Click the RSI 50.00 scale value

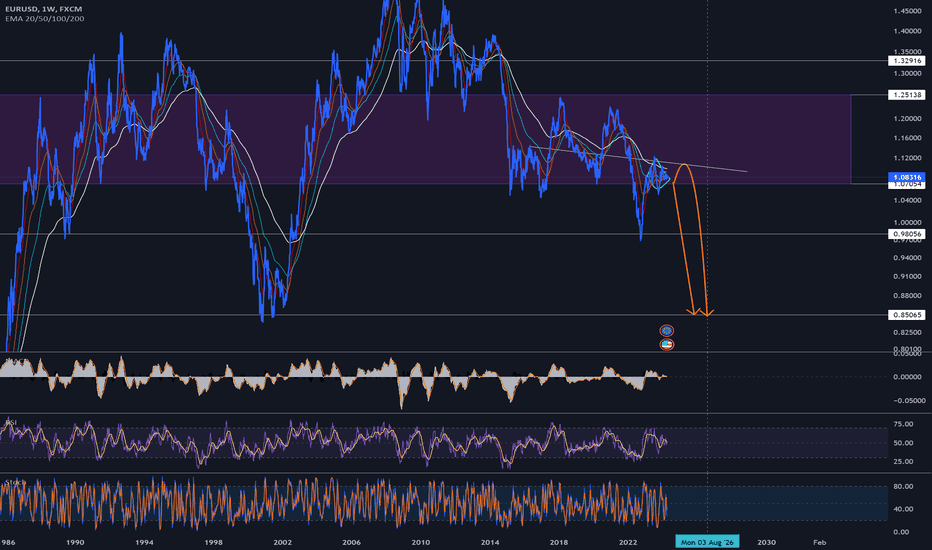[x=903, y=443]
